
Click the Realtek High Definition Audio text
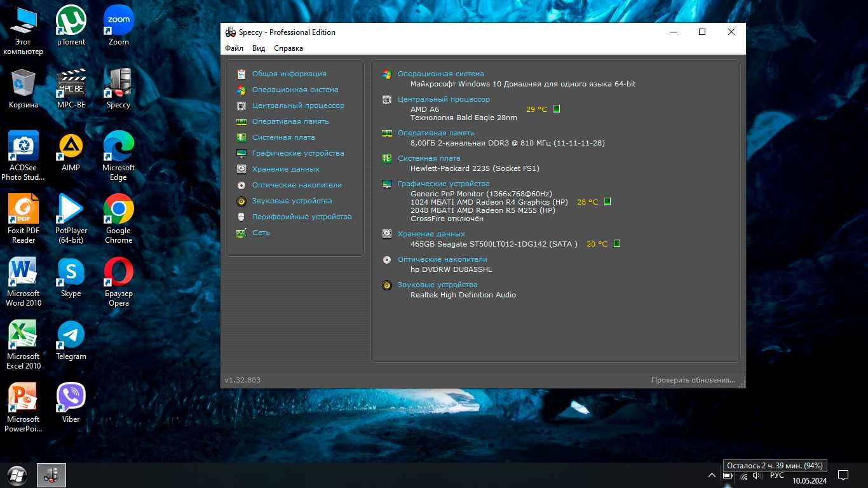pos(463,295)
